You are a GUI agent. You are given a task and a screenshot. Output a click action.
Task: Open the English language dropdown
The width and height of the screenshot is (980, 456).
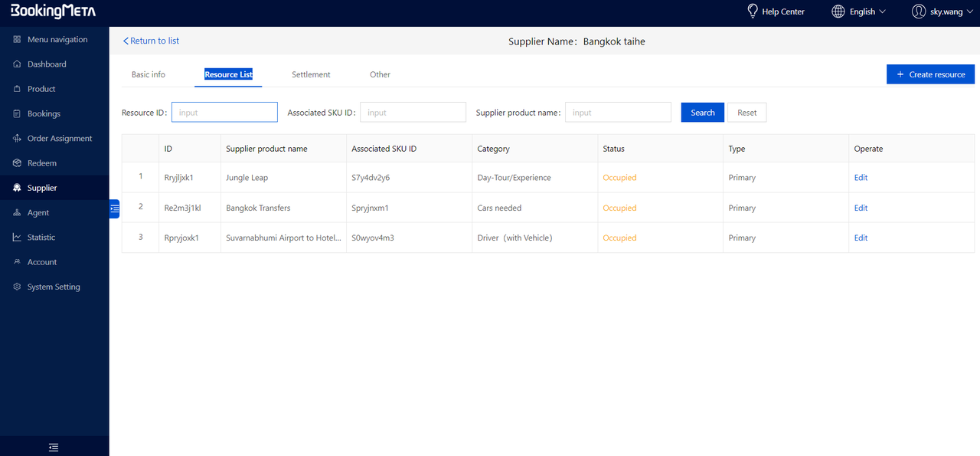(858, 11)
